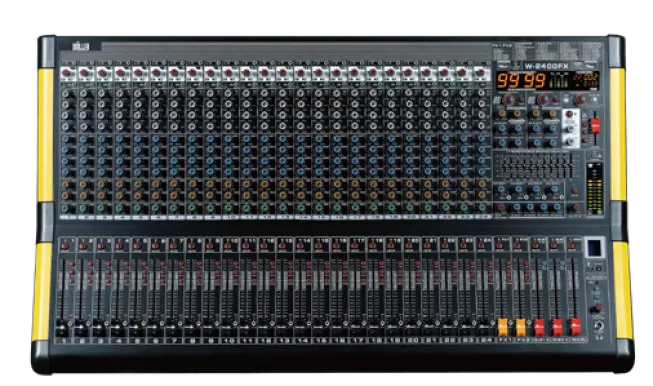Click channel 7 red gain knob on white plate
Viewport: 653px width, 386px height.
[174, 73]
